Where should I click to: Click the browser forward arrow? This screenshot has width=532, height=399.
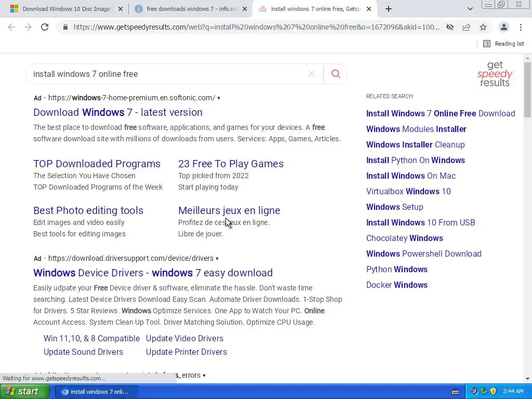coord(28,27)
